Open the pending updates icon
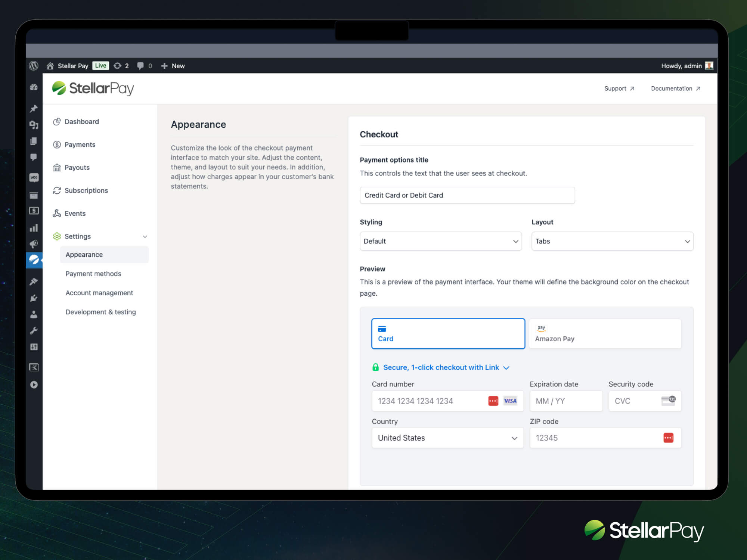747x560 pixels. (117, 66)
